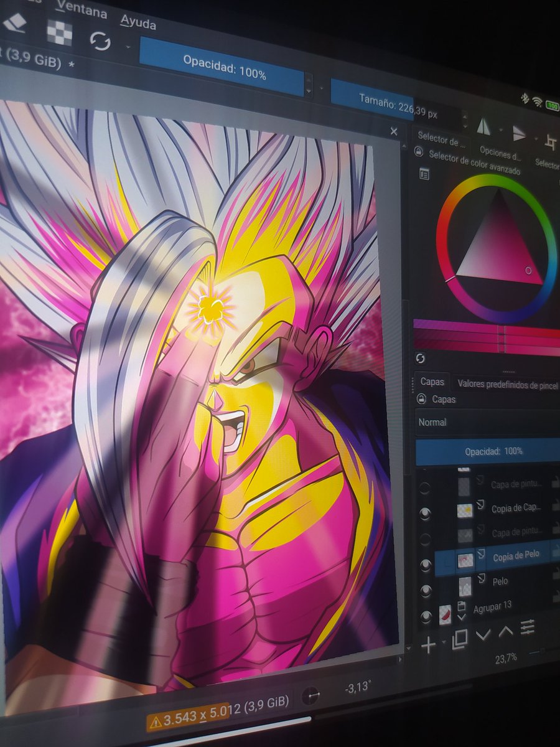Image resolution: width=560 pixels, height=747 pixels.
Task: Open the color selector settings icon
Action: (x=424, y=175)
